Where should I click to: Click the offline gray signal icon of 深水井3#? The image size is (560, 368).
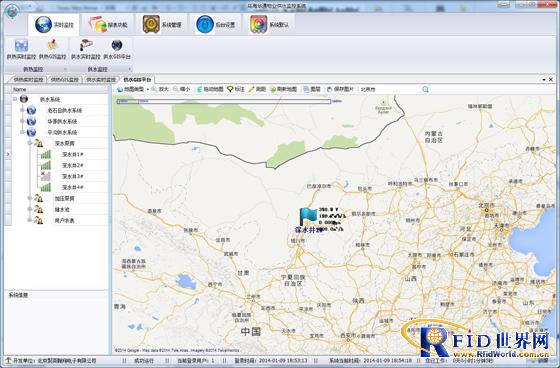[x=45, y=176]
